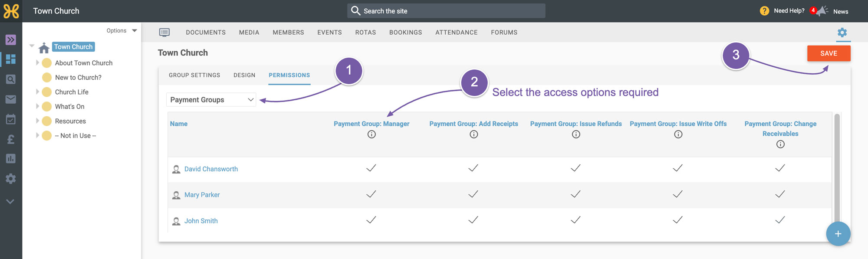Click the ChurchSuite logo in the top corner

click(11, 11)
